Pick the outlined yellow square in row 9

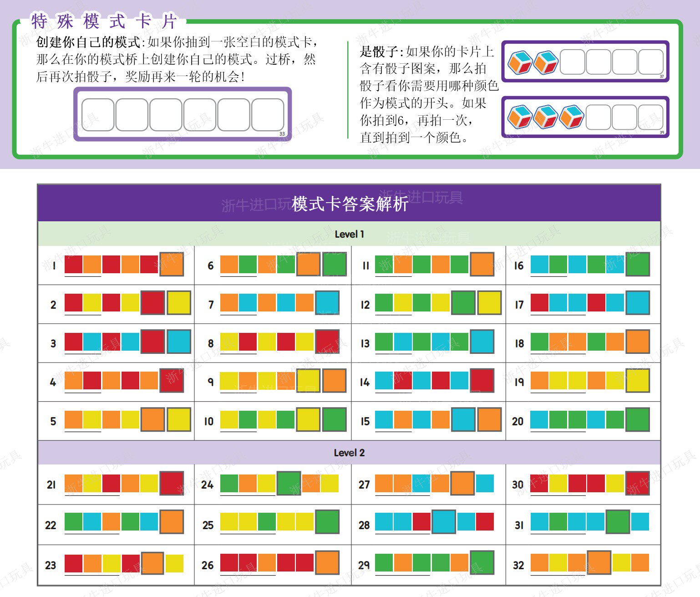pos(308,381)
